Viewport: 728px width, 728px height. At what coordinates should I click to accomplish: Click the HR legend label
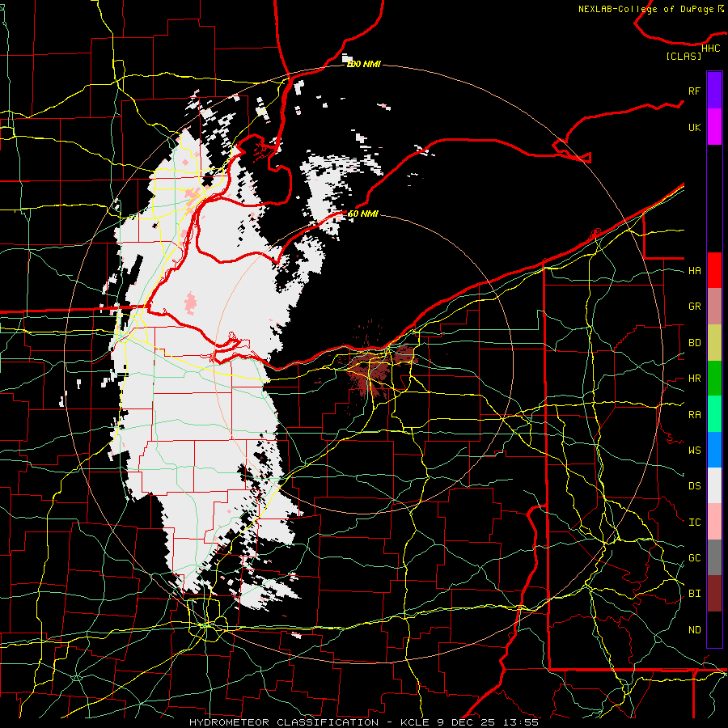pyautogui.click(x=694, y=379)
